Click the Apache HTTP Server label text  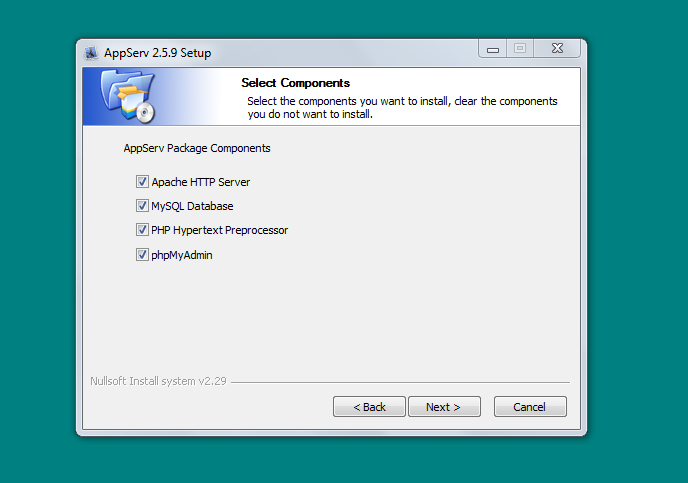point(201,182)
